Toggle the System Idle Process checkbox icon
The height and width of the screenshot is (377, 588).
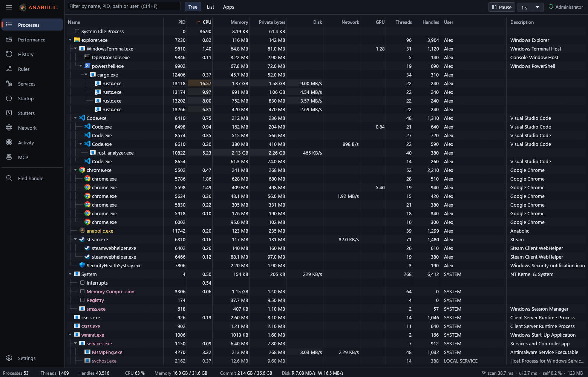[x=77, y=31]
